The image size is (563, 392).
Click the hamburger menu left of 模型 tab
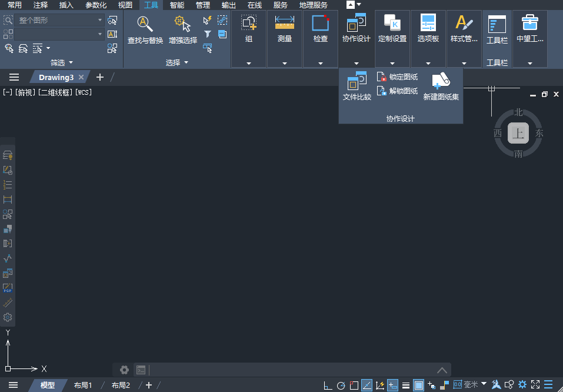[x=14, y=385]
